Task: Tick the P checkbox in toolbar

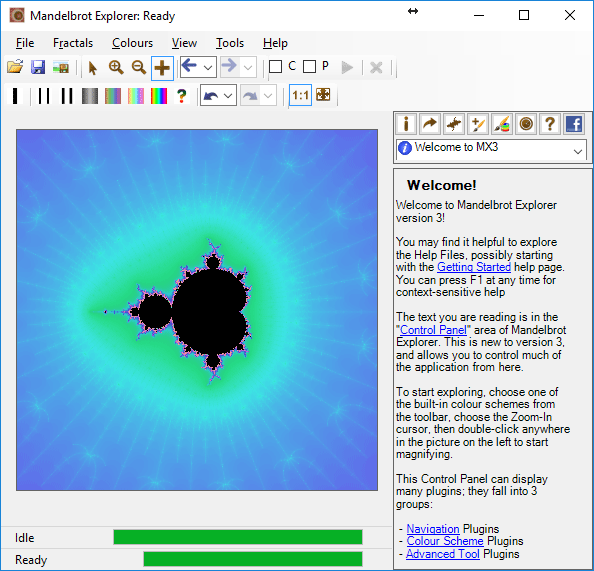Action: point(310,67)
